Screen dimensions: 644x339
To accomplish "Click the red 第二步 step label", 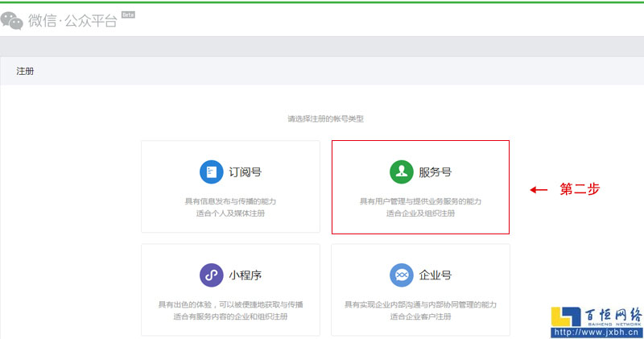I will click(x=580, y=190).
